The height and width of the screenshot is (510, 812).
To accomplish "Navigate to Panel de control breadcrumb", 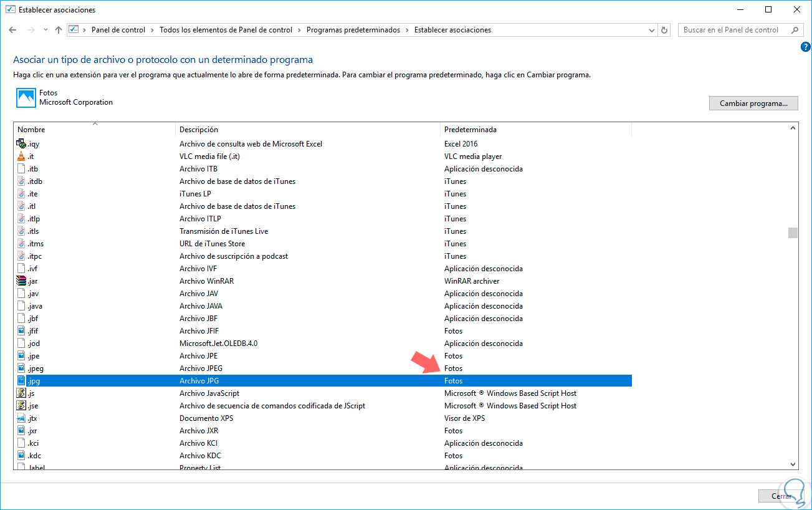I will click(x=118, y=30).
